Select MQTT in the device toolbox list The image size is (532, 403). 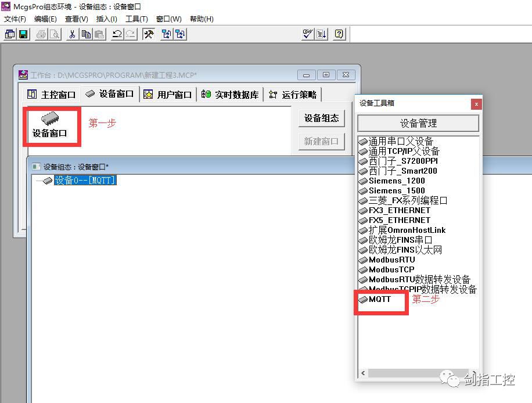coord(380,300)
